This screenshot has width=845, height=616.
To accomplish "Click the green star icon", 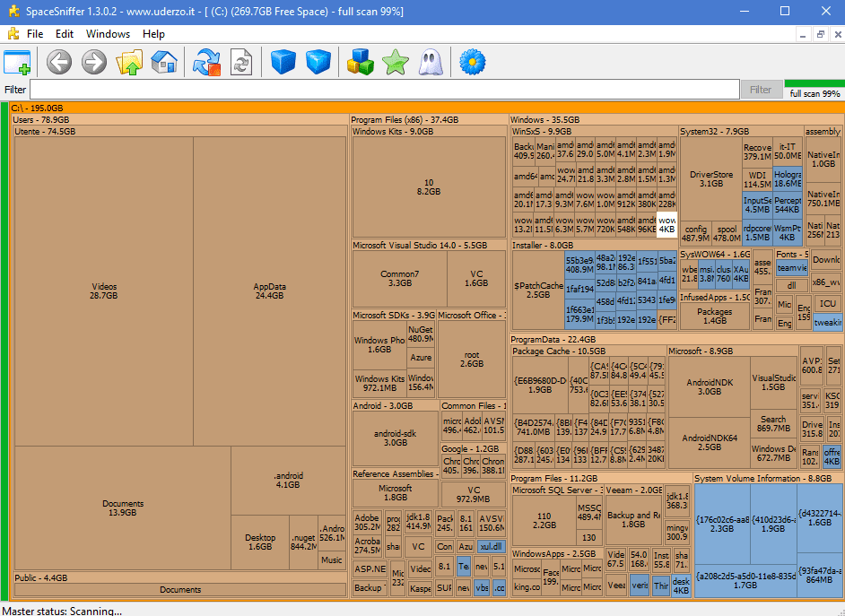I will [x=395, y=62].
